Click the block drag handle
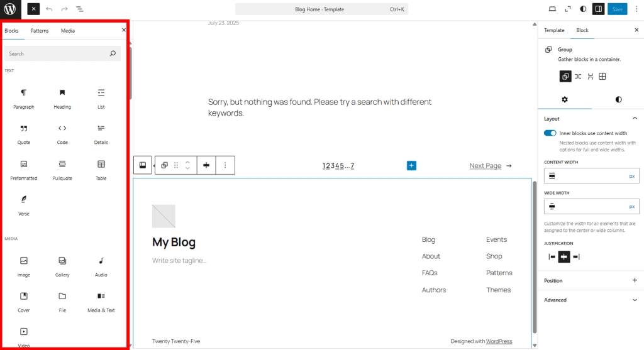 point(176,165)
